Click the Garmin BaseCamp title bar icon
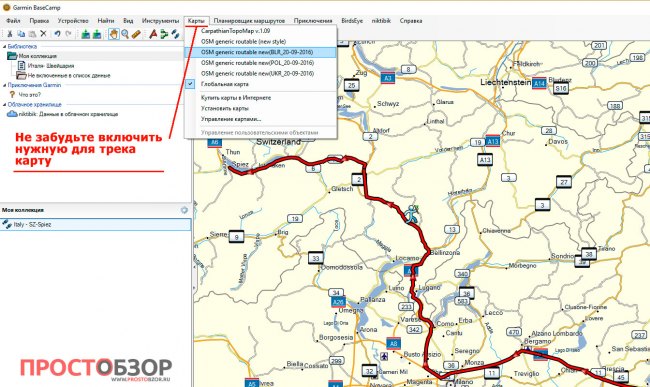Image resolution: width=650 pixels, height=387 pixels. click(x=6, y=7)
